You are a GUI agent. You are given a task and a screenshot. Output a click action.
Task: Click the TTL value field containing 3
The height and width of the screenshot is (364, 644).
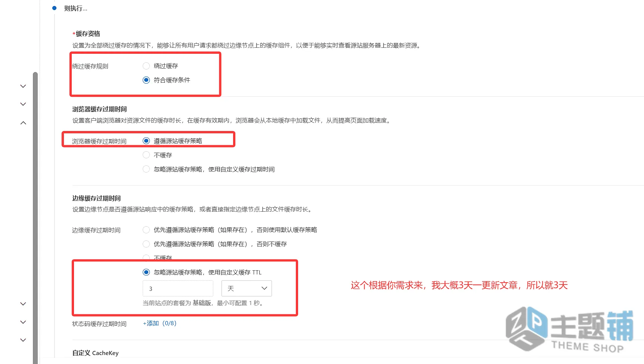click(x=178, y=289)
